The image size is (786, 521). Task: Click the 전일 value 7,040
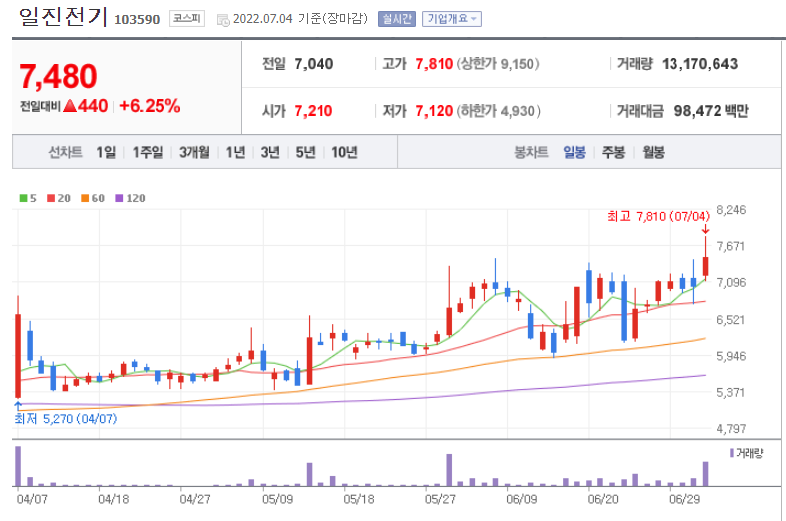click(x=314, y=64)
